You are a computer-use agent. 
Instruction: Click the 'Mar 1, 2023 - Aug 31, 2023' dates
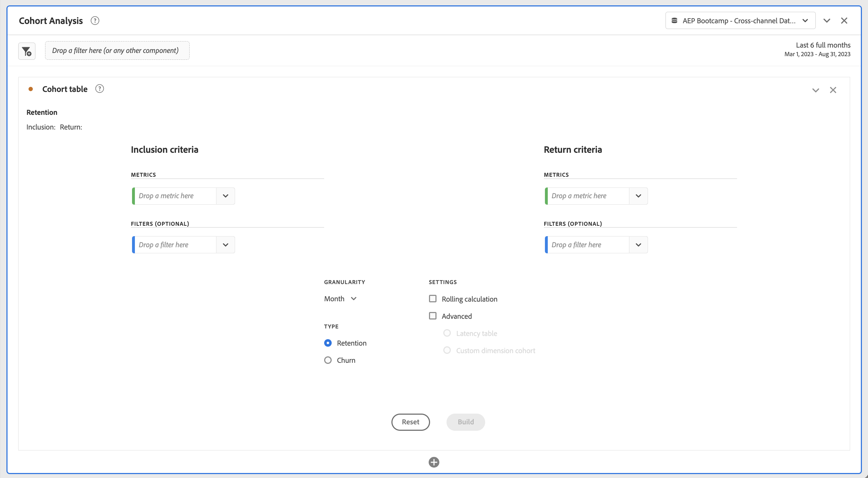pos(817,54)
